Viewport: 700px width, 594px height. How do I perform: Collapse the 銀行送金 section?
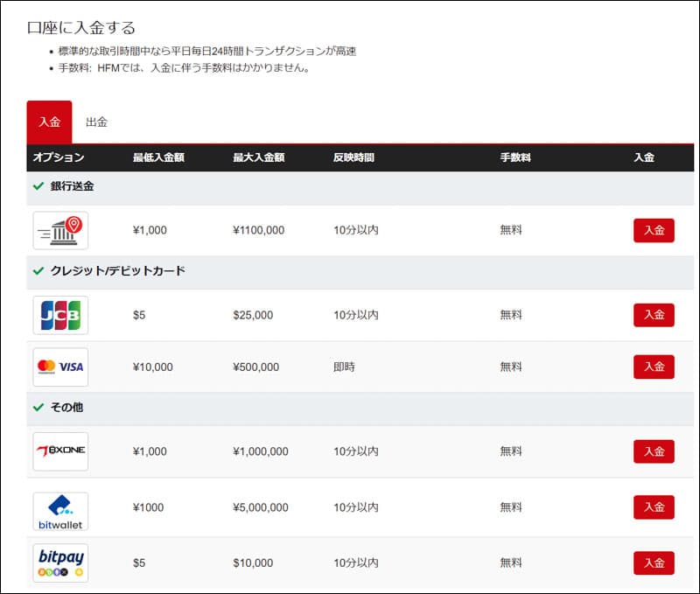pyautogui.click(x=63, y=186)
